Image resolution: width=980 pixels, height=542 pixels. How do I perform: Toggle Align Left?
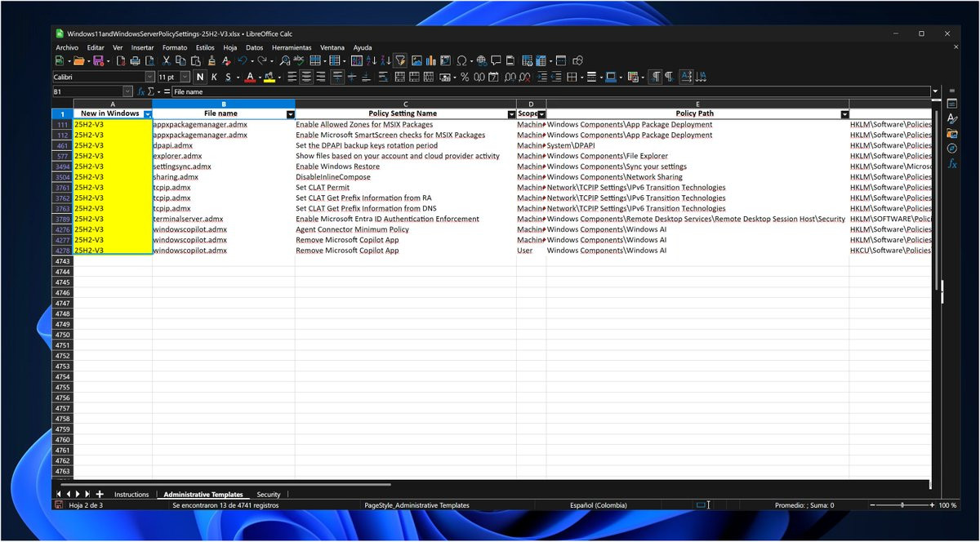pyautogui.click(x=292, y=77)
